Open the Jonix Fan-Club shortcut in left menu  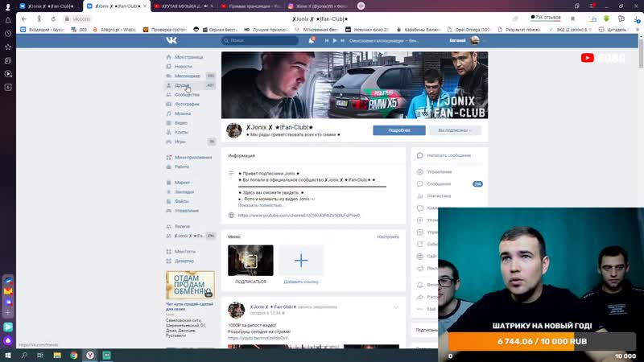[190, 236]
